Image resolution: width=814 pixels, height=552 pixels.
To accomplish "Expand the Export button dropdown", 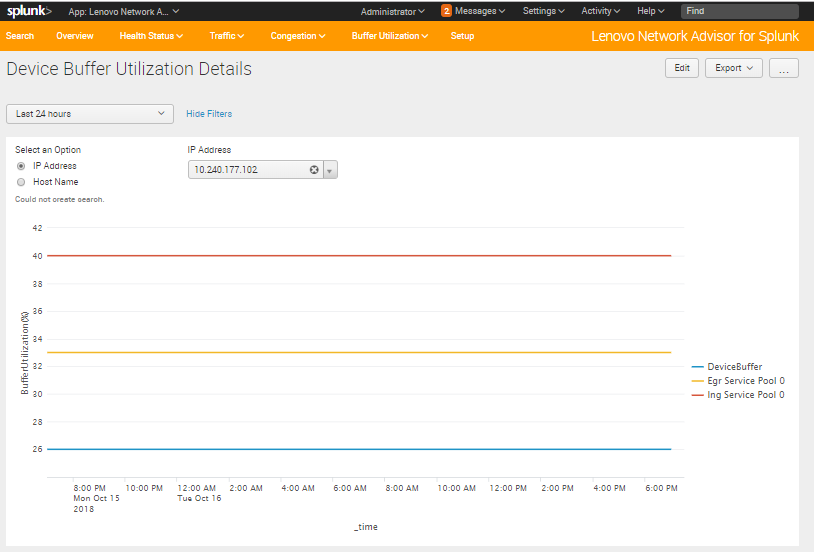I will click(x=734, y=68).
